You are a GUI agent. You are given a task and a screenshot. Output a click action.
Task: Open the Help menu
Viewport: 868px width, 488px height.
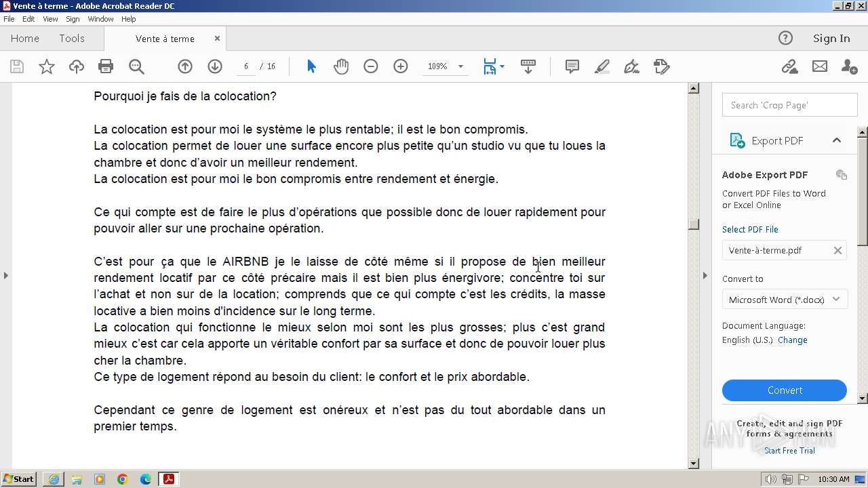point(129,19)
